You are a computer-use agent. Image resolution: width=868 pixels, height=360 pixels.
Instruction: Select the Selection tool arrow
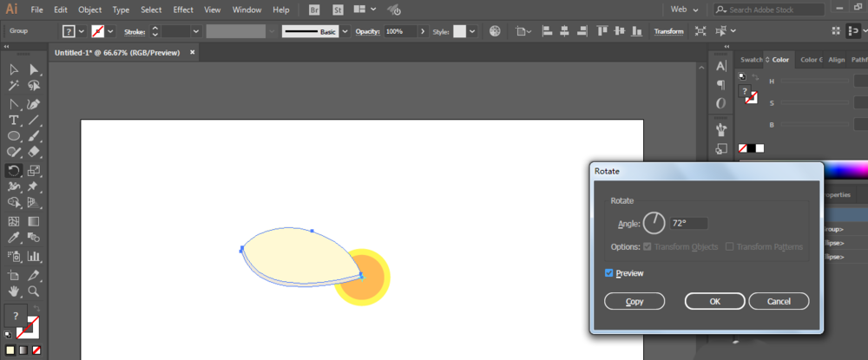[x=14, y=69]
